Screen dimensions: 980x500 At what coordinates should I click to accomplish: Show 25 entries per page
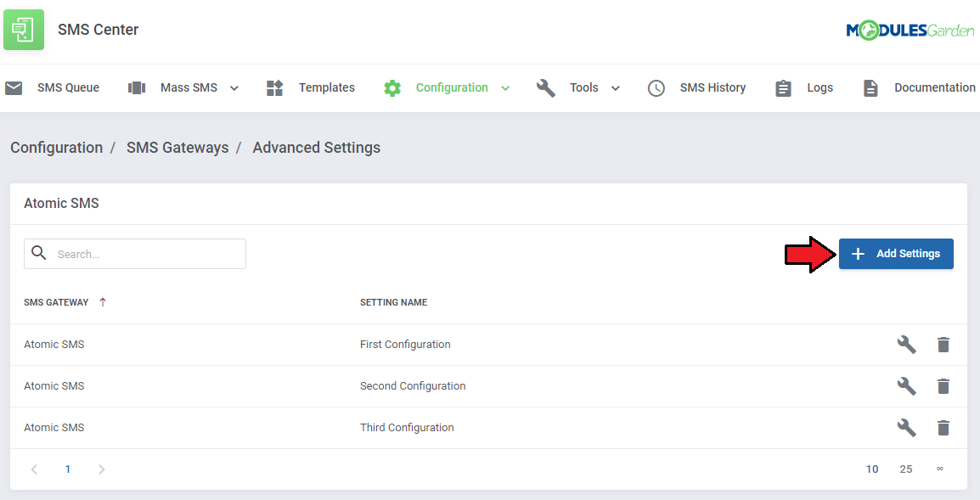905,469
